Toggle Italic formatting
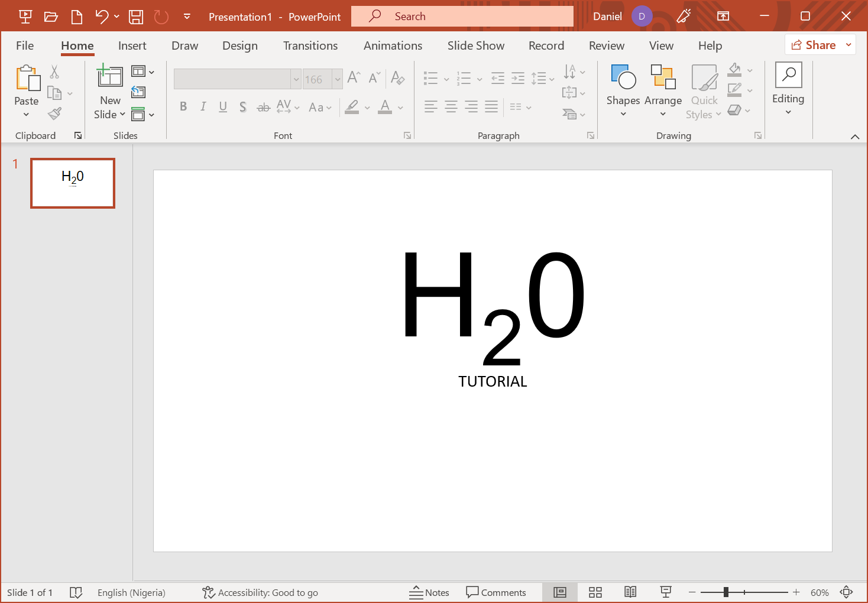This screenshot has width=868, height=603. (203, 107)
